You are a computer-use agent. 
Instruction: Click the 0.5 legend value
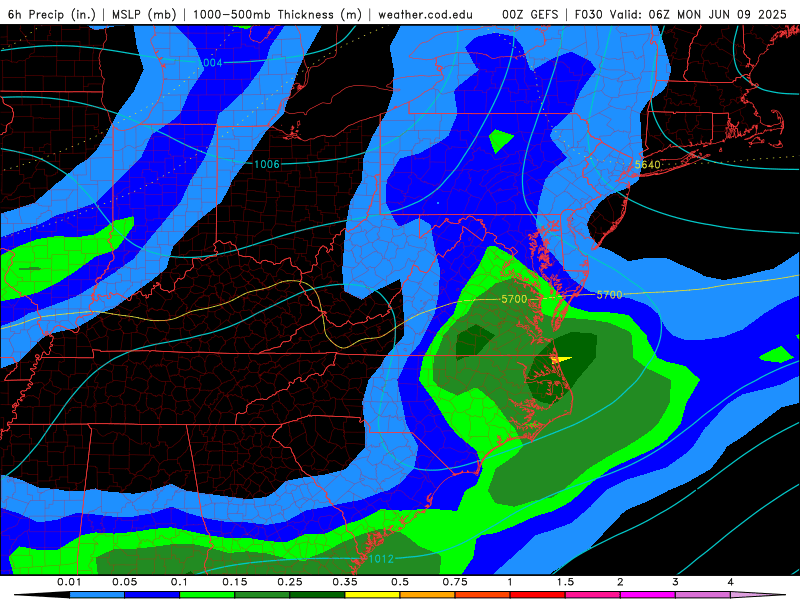click(x=400, y=582)
